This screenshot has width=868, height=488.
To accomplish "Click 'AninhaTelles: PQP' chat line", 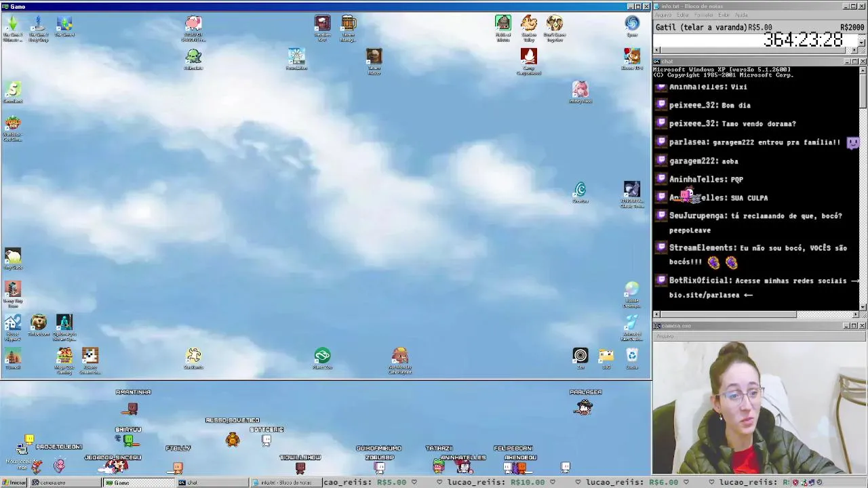I will [x=706, y=180].
